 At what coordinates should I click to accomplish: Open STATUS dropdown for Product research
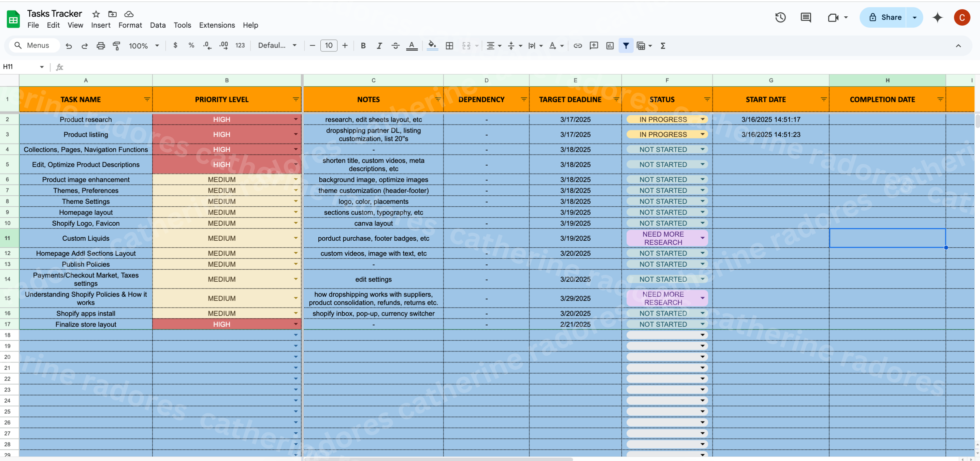point(702,119)
